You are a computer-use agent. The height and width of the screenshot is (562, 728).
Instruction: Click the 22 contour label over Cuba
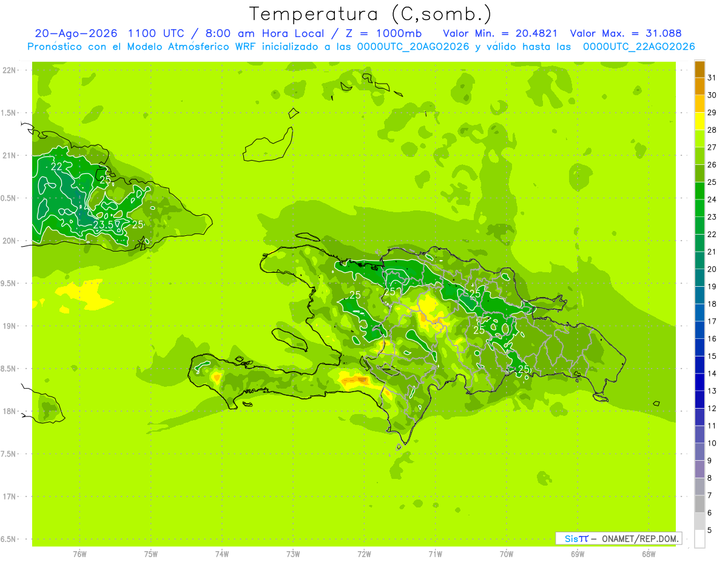[56, 166]
